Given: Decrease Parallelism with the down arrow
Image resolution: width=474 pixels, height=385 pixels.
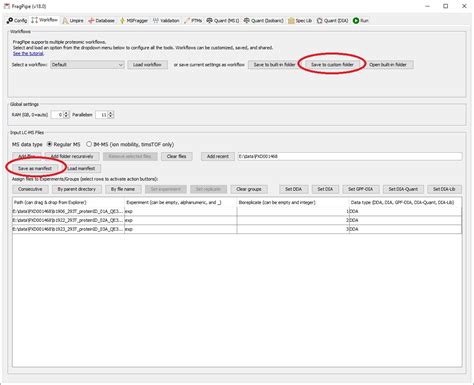Looking at the screenshot, I should 111,117.
